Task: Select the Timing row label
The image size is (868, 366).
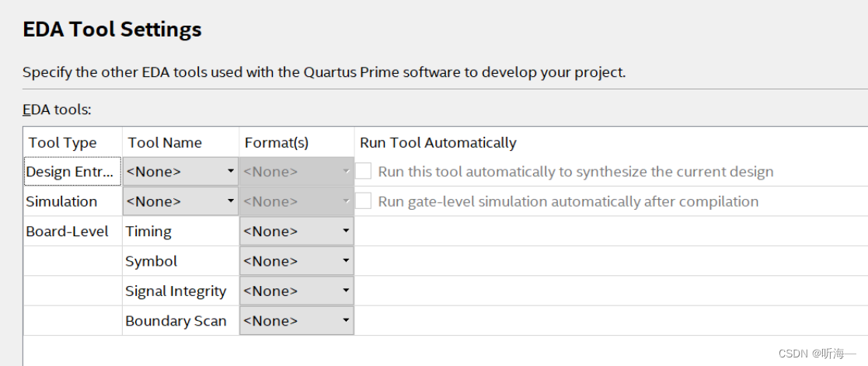Action: (x=148, y=232)
